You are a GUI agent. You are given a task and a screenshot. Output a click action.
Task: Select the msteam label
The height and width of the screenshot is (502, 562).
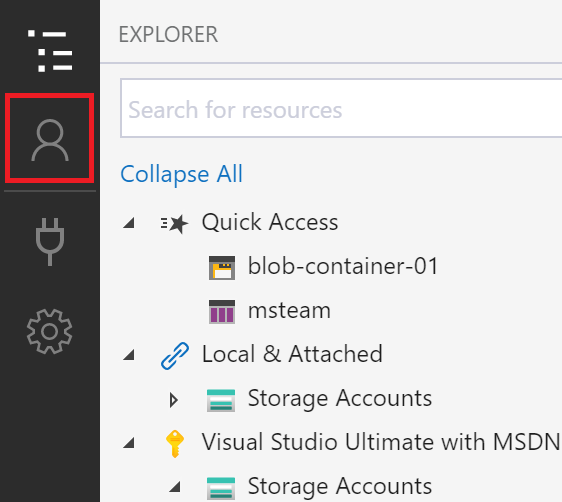(x=289, y=310)
